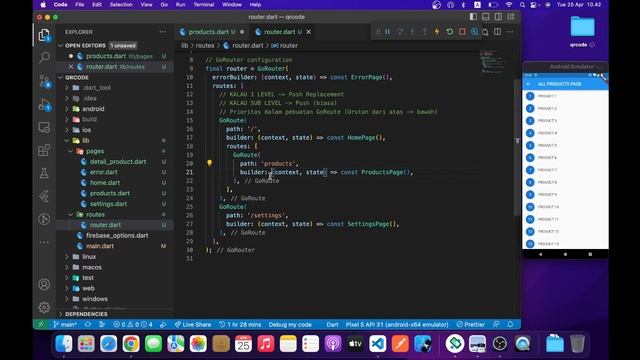640x360 pixels.
Task: Click Debug my code in status bar
Action: click(x=290, y=324)
